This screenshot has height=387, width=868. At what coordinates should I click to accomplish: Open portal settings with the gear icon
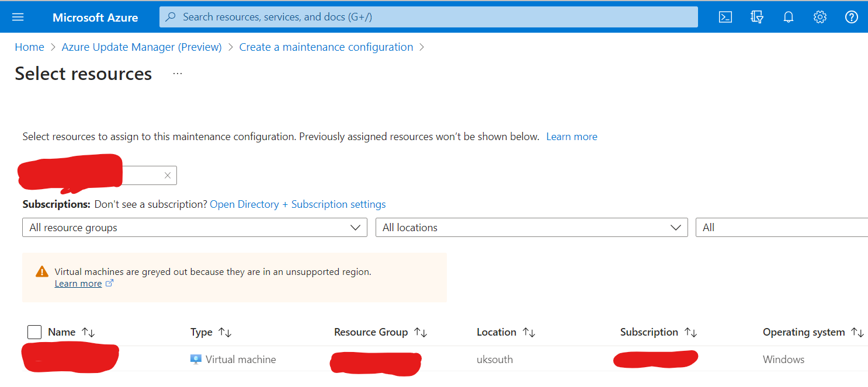[x=820, y=17]
